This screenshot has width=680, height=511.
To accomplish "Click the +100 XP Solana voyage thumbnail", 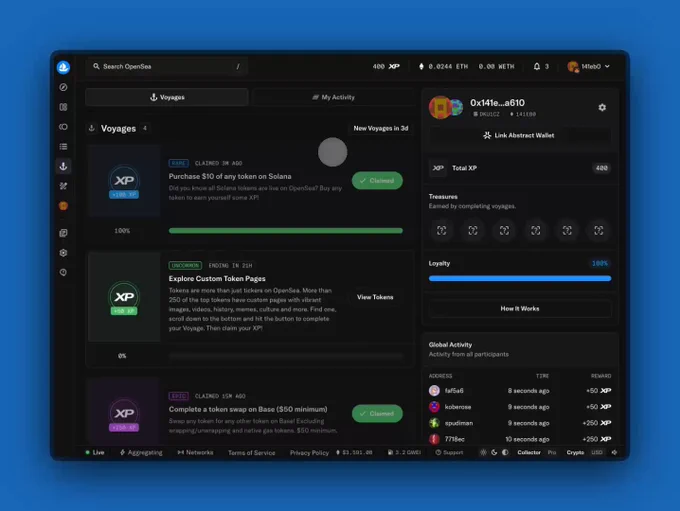I will point(124,180).
